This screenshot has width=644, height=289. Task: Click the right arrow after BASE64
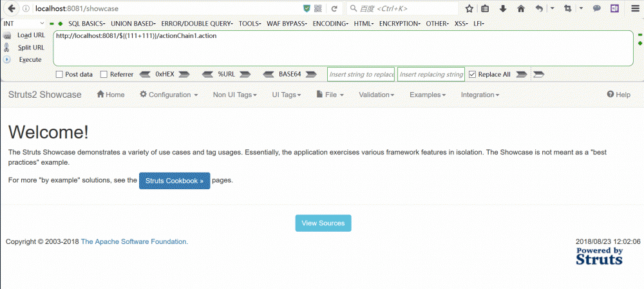(x=311, y=74)
